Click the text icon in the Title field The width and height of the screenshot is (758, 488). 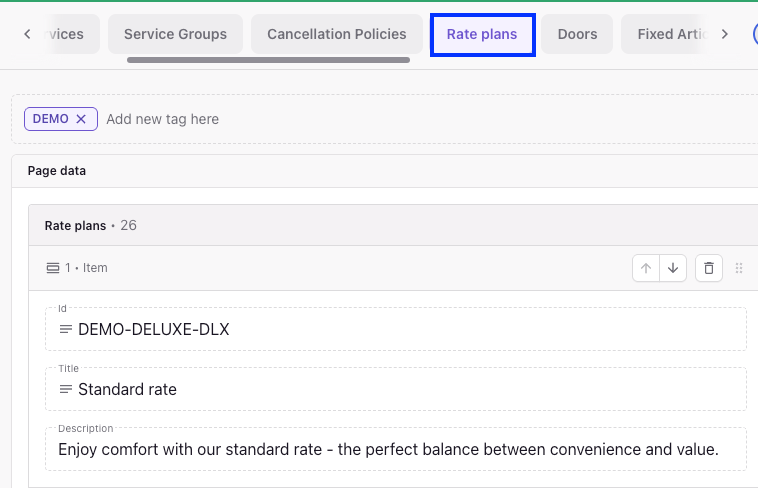coord(66,389)
